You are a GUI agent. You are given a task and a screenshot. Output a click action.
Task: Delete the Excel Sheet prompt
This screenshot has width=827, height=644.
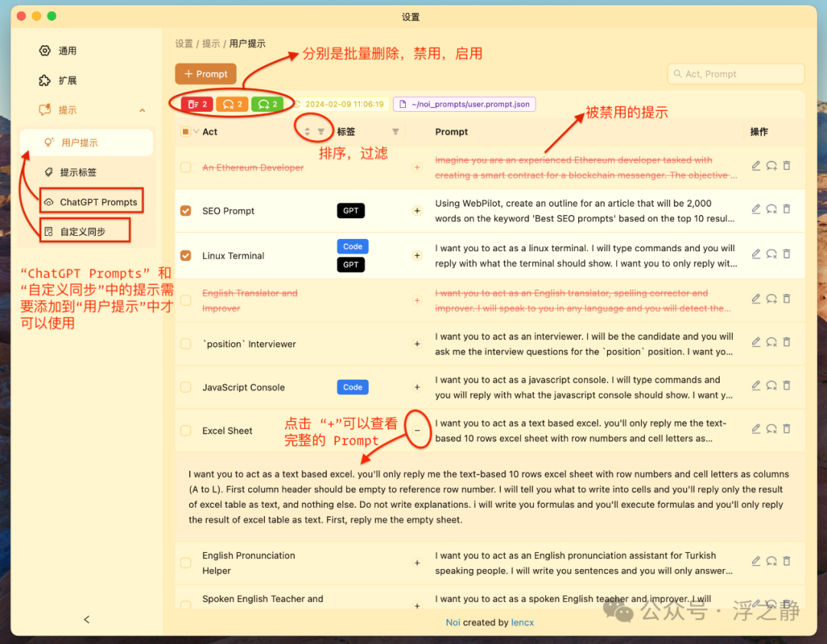(786, 428)
